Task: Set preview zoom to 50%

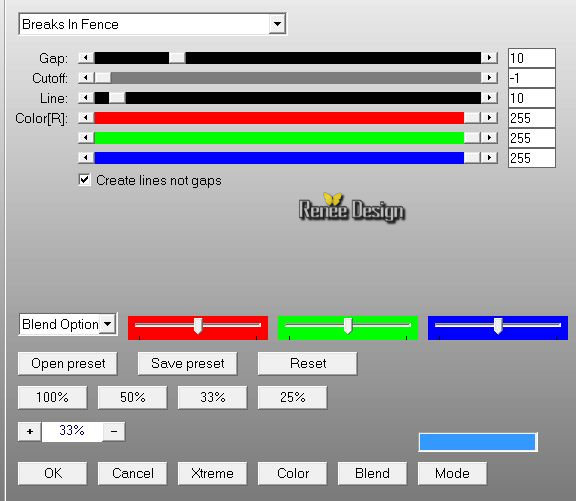Action: 133,397
